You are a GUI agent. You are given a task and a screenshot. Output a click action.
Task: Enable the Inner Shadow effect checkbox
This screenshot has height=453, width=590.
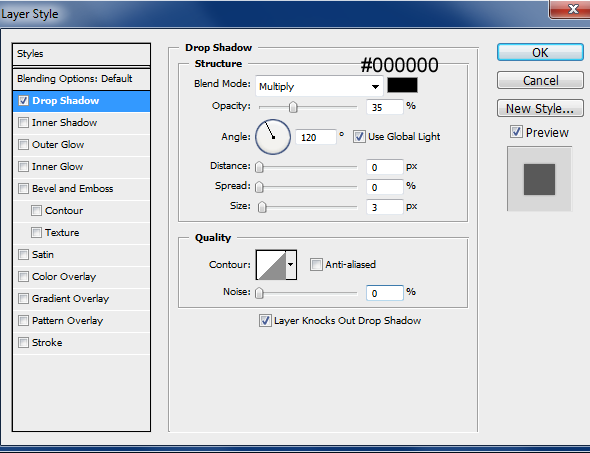[x=23, y=123]
